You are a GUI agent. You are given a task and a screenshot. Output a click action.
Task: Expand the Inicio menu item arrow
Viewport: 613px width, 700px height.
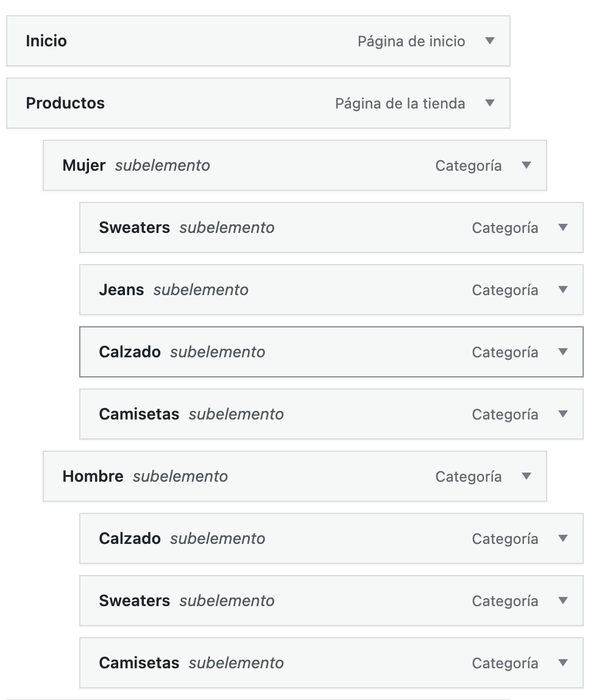(490, 41)
